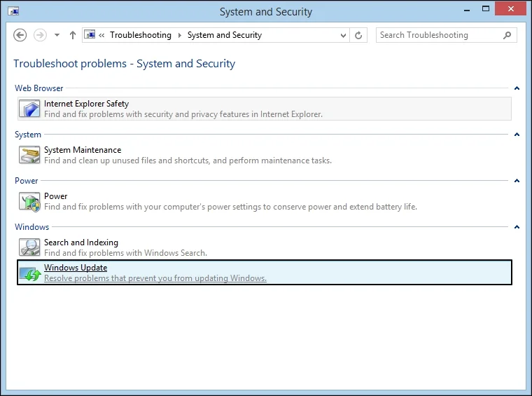Click the Internet Explorer Safety shield icon
This screenshot has height=396, width=532.
click(x=29, y=109)
